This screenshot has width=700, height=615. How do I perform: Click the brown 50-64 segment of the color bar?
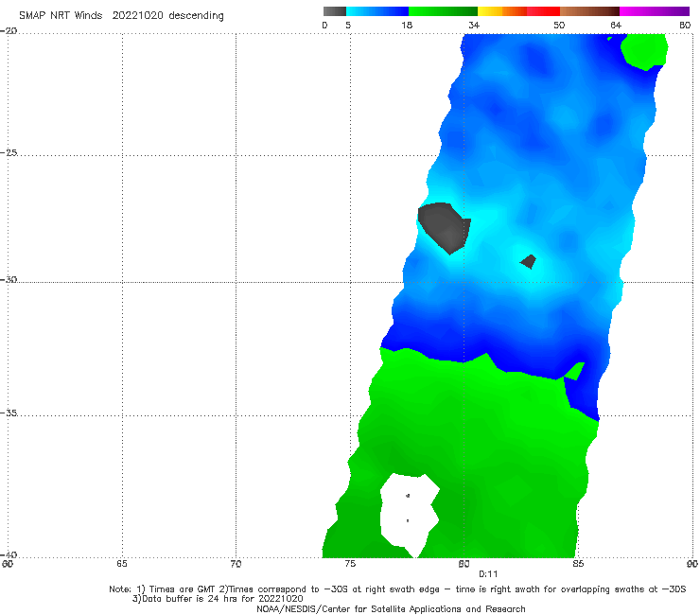coord(589,11)
